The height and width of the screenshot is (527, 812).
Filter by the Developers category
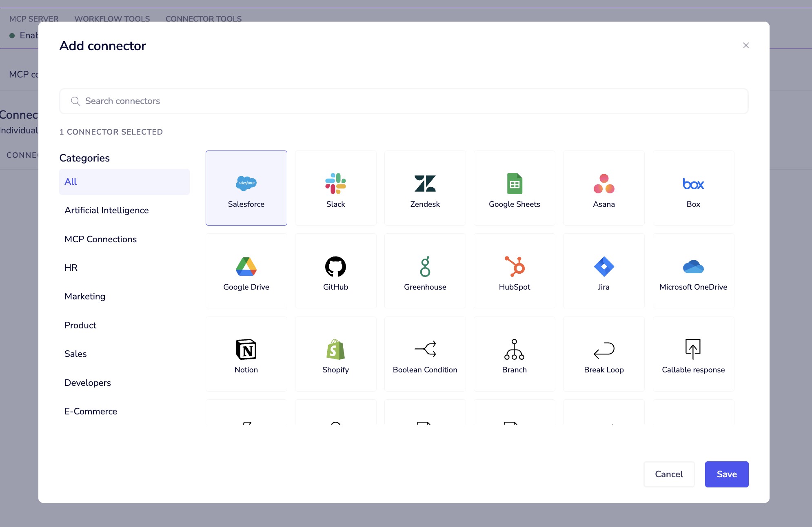click(x=87, y=383)
